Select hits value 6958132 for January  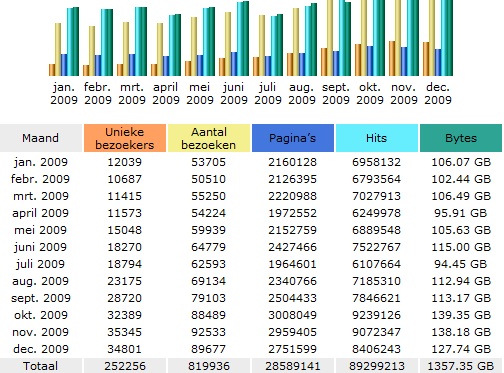point(377,162)
